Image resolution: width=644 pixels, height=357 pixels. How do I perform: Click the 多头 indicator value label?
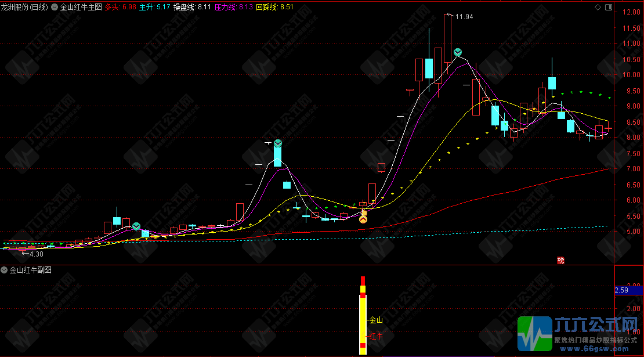click(120, 7)
